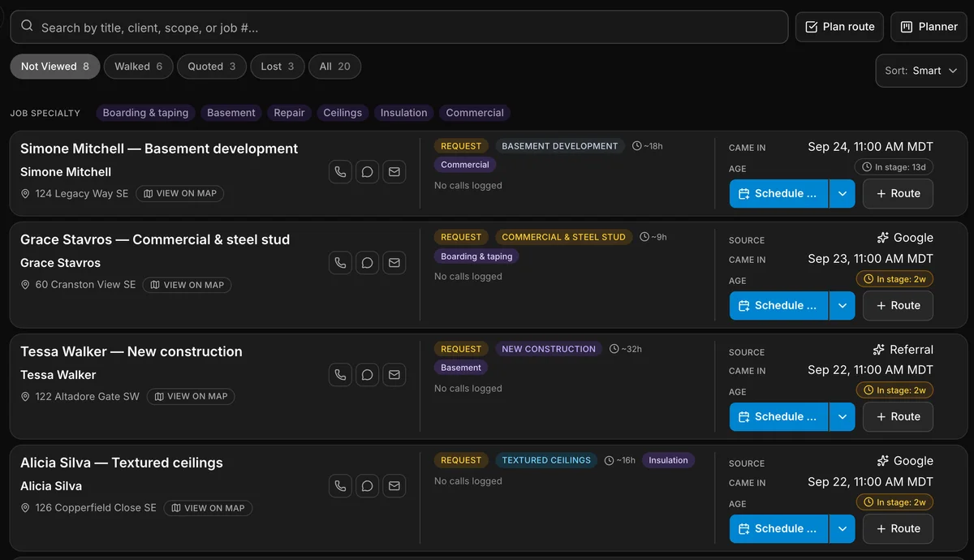Open the Planner view
This screenshot has width=974, height=560.
pyautogui.click(x=929, y=27)
